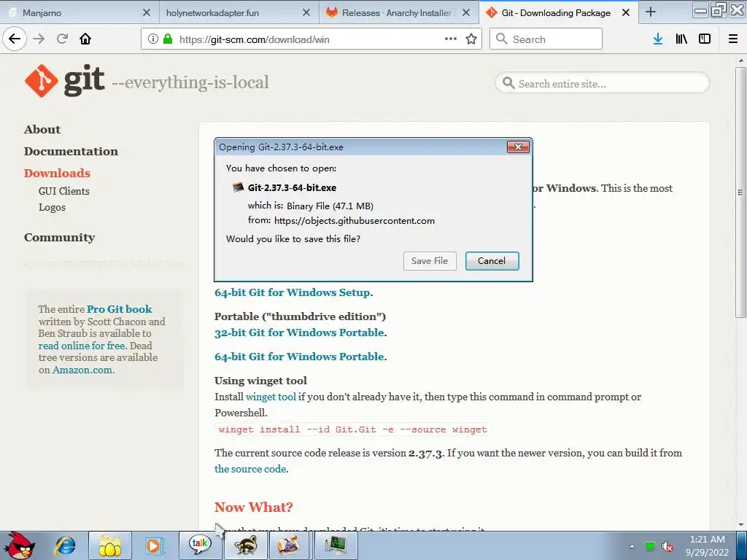The image size is (747, 560).
Task: Click the Search entire site field
Action: pos(603,83)
